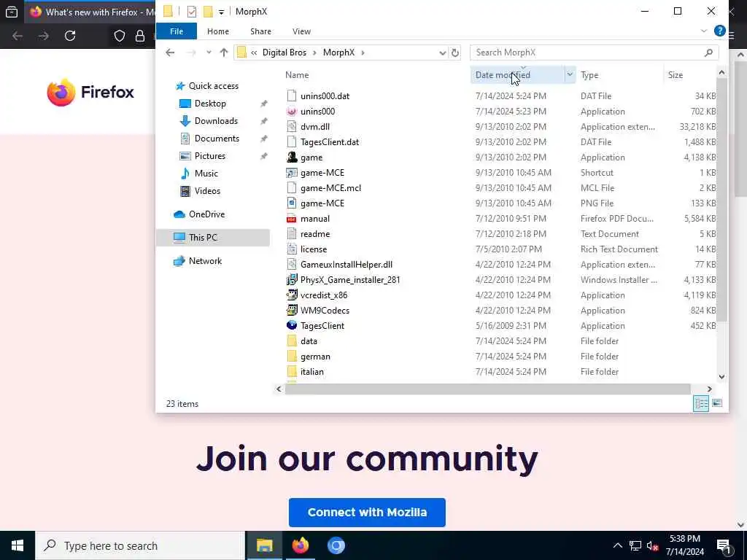Open the blue circular taskbar app
The image size is (747, 560).
(336, 545)
